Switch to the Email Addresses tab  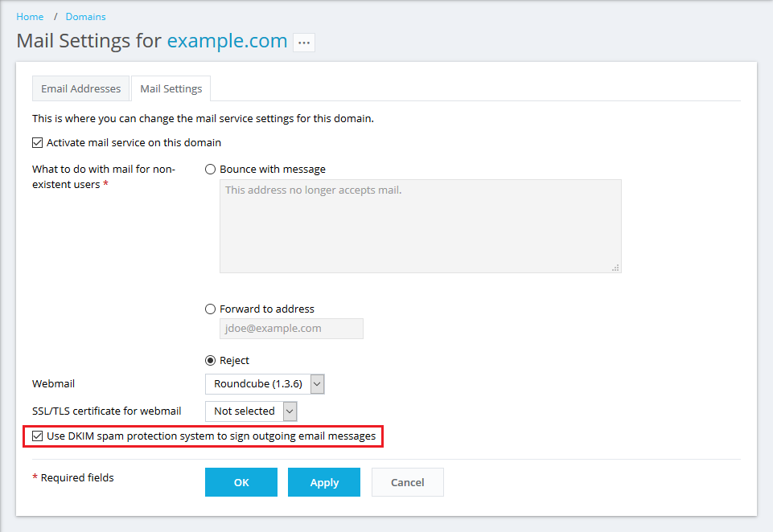[x=80, y=88]
